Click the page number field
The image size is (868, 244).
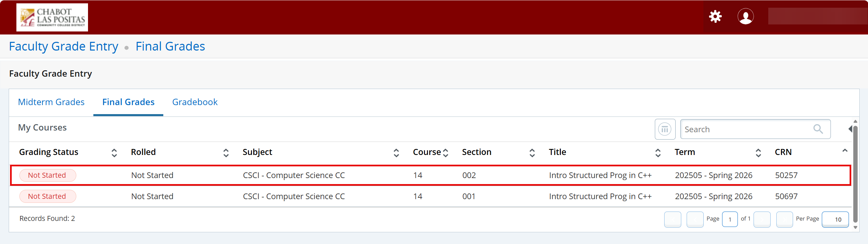click(x=730, y=219)
